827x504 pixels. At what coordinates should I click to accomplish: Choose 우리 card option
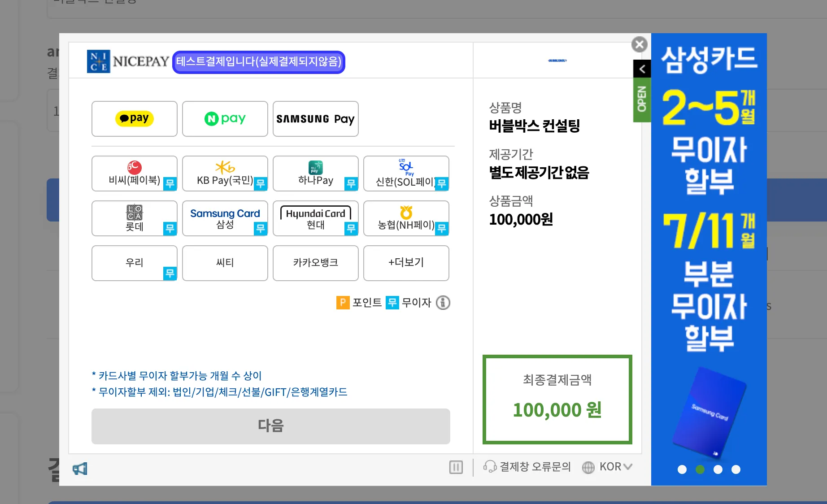click(x=135, y=263)
